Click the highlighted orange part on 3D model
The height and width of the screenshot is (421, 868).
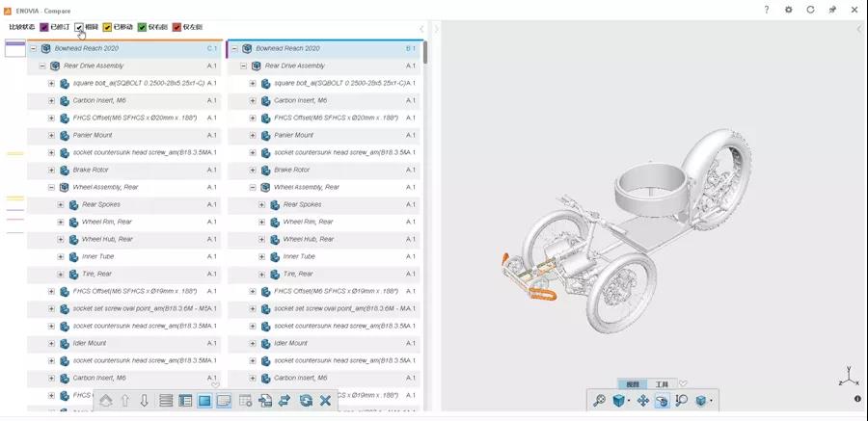click(541, 296)
